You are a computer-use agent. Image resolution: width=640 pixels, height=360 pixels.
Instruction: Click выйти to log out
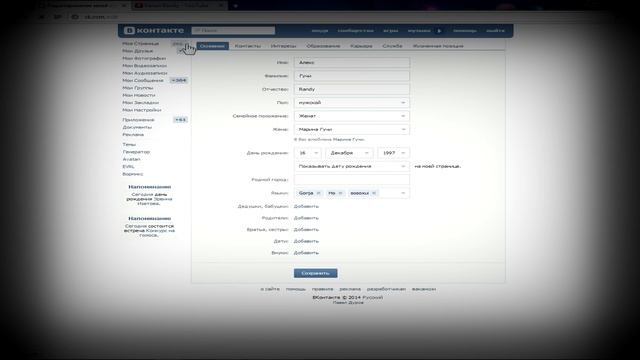495,31
